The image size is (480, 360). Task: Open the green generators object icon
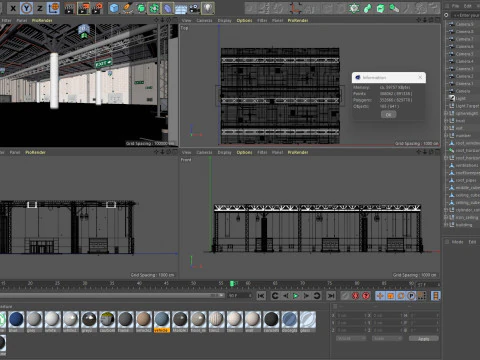141,8
